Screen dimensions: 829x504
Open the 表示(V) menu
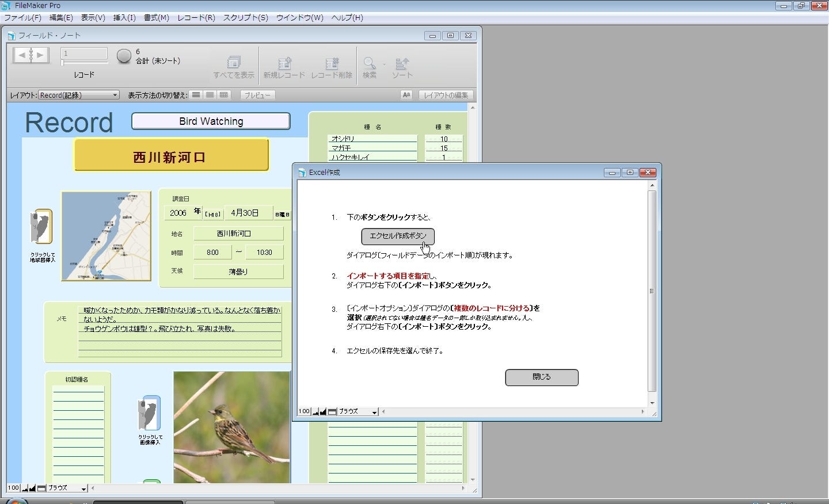click(x=93, y=18)
